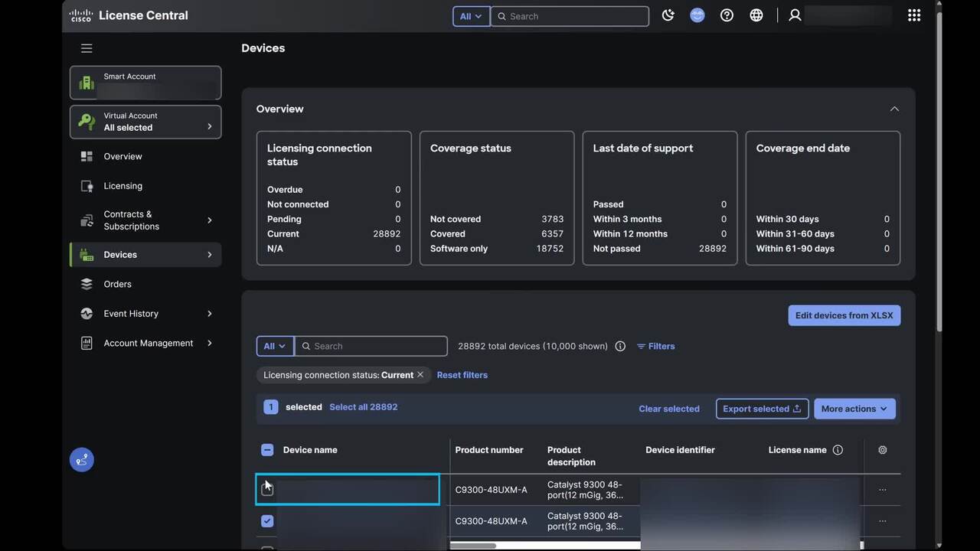Open the More actions dropdown
The height and width of the screenshot is (551, 980).
854,409
